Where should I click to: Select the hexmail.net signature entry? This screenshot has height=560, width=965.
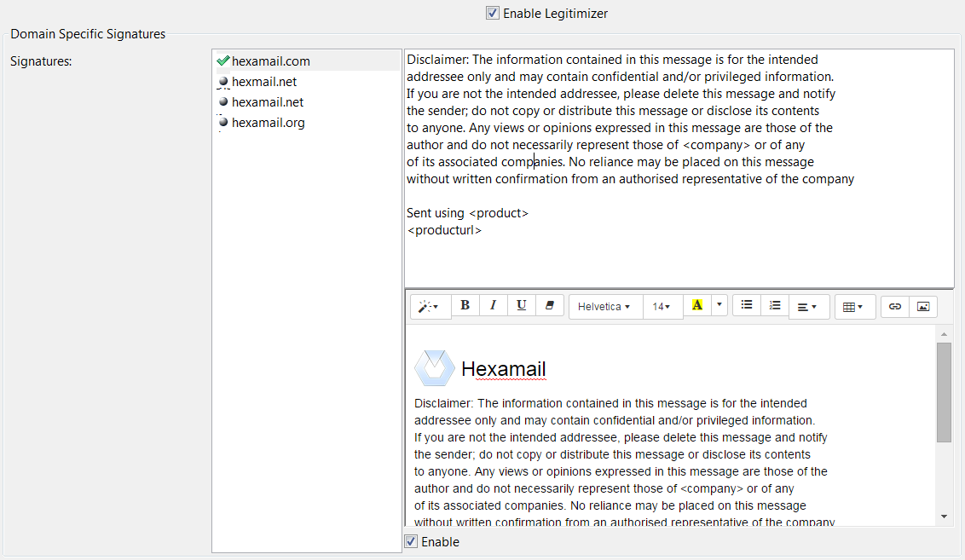264,81
